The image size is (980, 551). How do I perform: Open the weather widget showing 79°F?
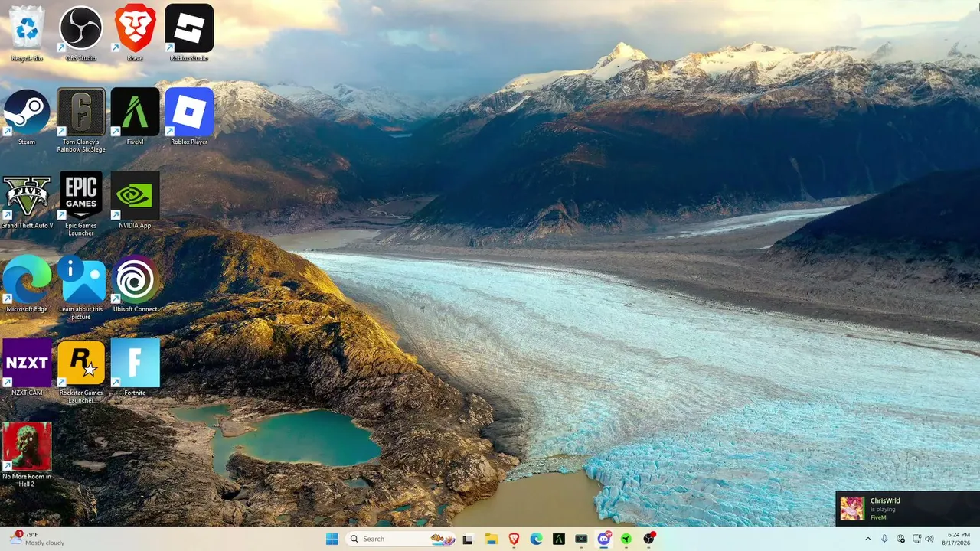37,539
